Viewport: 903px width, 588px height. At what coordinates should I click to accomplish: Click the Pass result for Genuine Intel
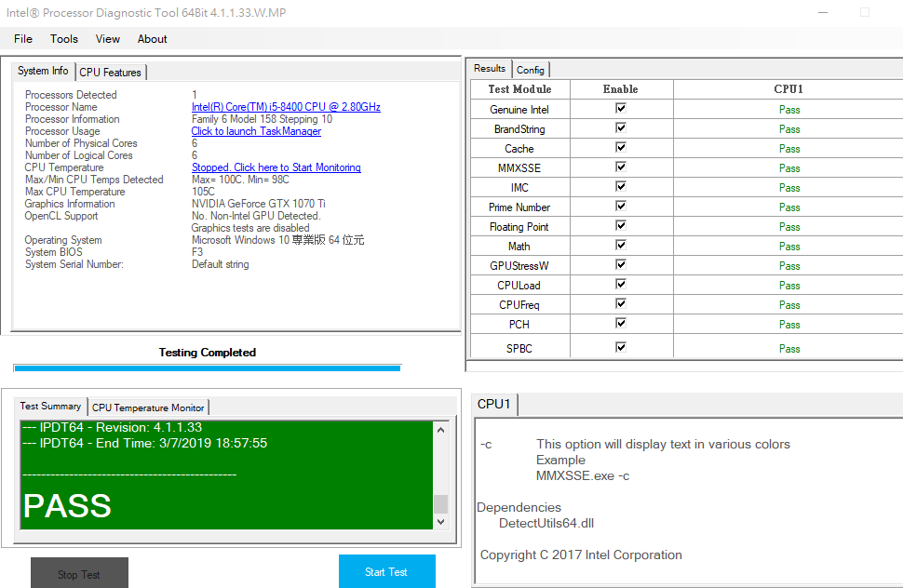coord(789,110)
